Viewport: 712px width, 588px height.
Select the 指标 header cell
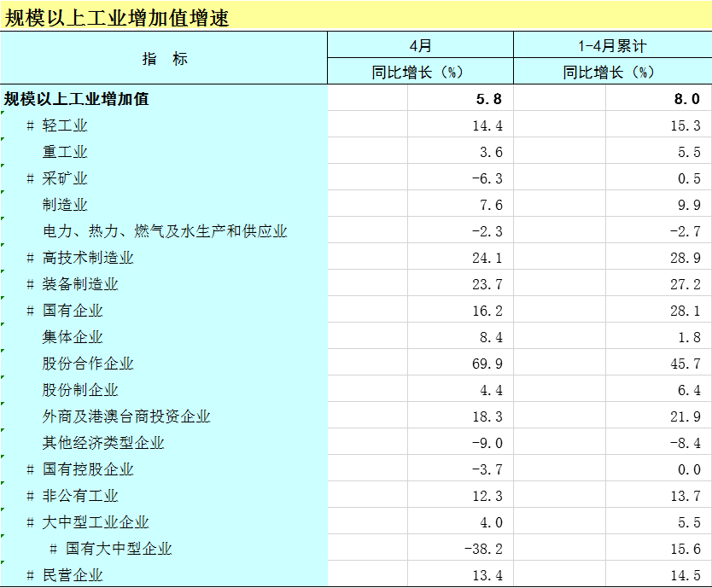click(164, 59)
